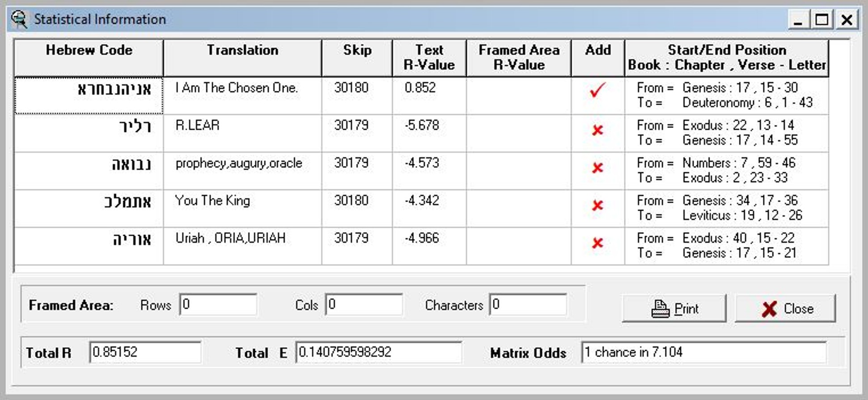Click position 'Exodus : 40 , 15 - 22'
The width and height of the screenshot is (868, 400).
(x=738, y=238)
